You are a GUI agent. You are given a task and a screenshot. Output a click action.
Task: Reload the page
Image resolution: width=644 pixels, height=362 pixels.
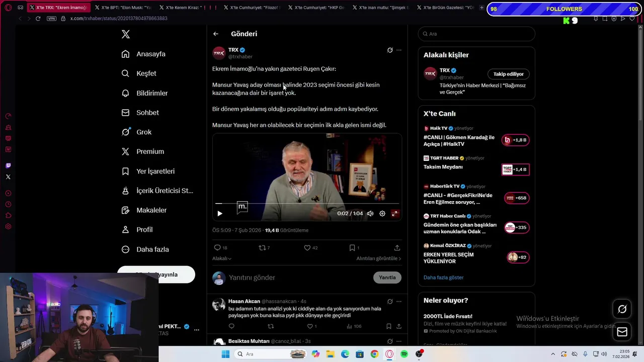tap(38, 19)
